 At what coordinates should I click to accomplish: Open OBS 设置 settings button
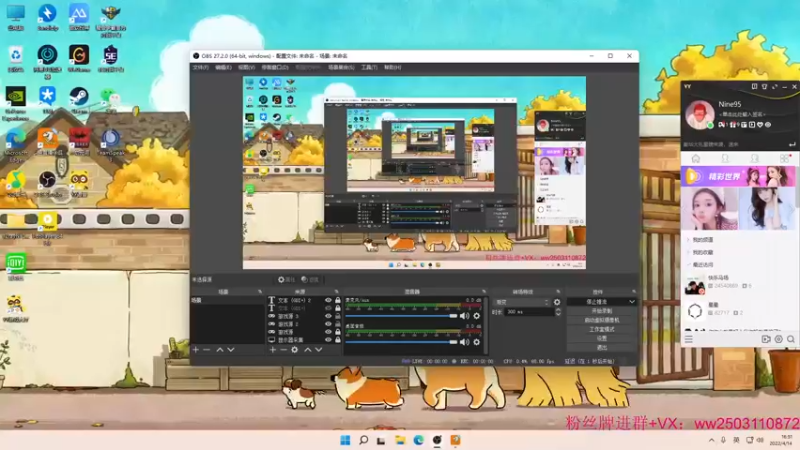tap(602, 338)
